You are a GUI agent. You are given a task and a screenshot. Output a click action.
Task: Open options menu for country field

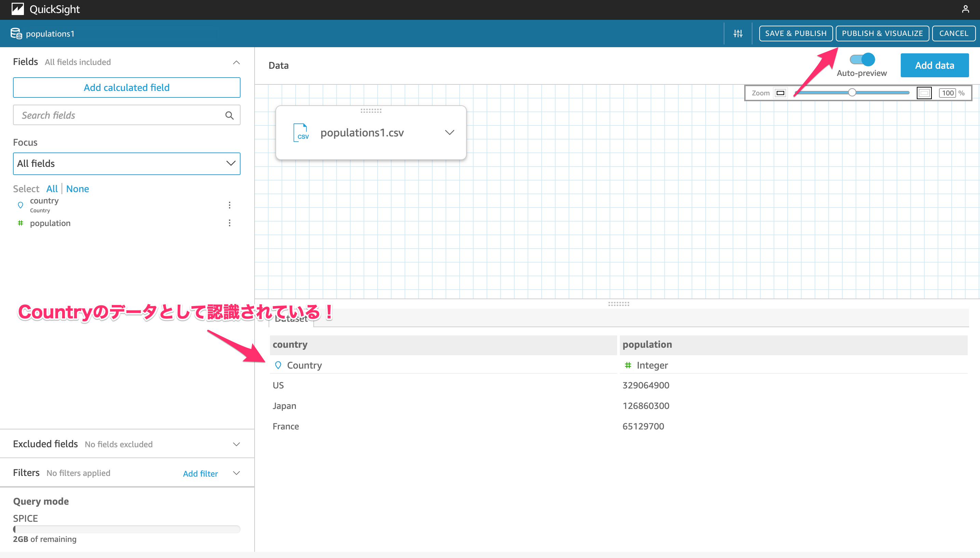[x=229, y=205]
